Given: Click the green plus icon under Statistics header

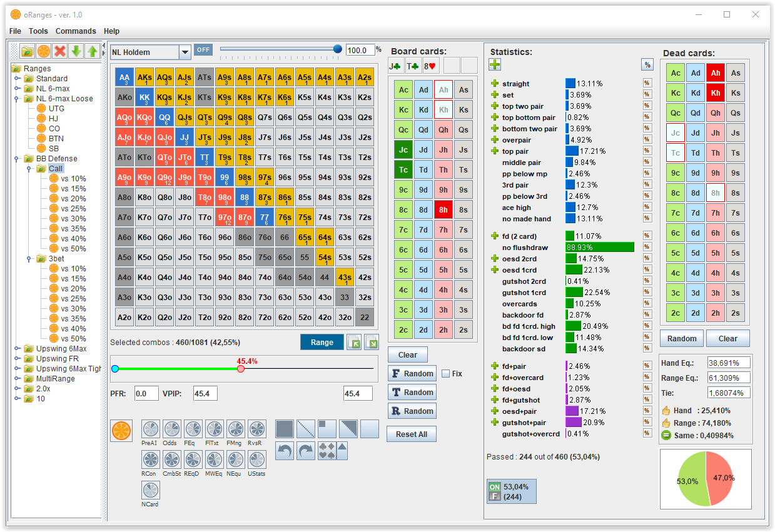Looking at the screenshot, I should [x=495, y=64].
